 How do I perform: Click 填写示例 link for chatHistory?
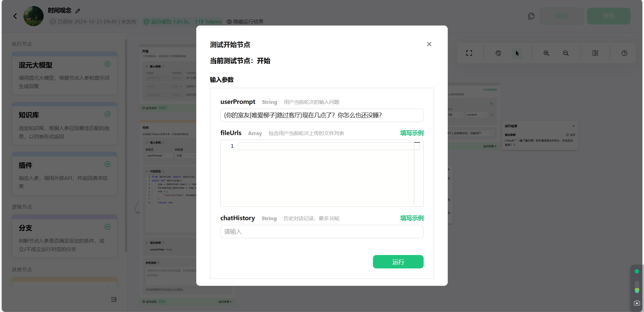coord(412,218)
